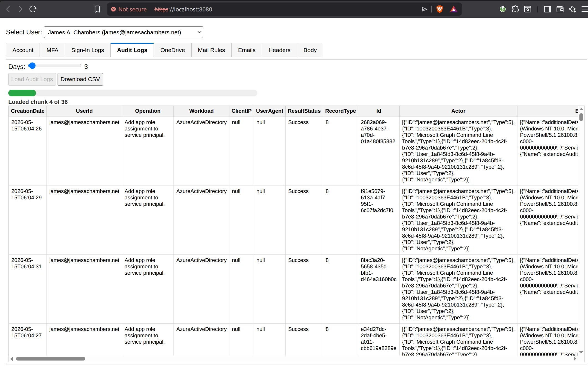Image resolution: width=588 pixels, height=368 pixels.
Task: Click the scroll-left arrow on horizontal scrollbar
Action: click(x=12, y=359)
